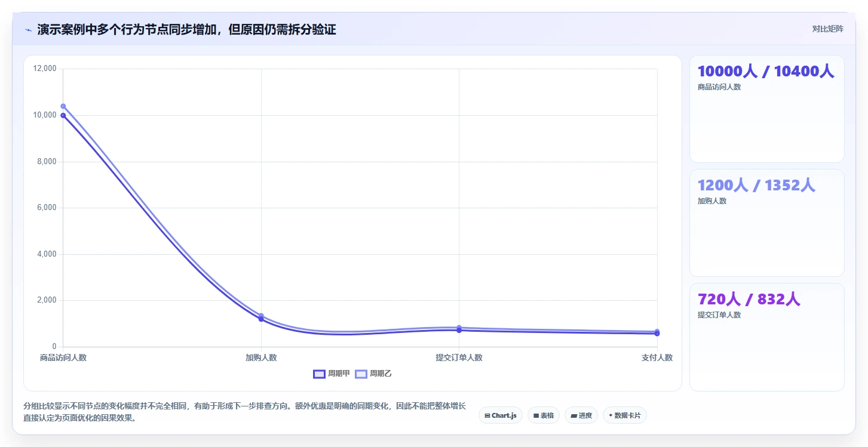Screen dimensions: 868x447
Task: Click the 6,000 y-axis label
Action: coord(47,208)
